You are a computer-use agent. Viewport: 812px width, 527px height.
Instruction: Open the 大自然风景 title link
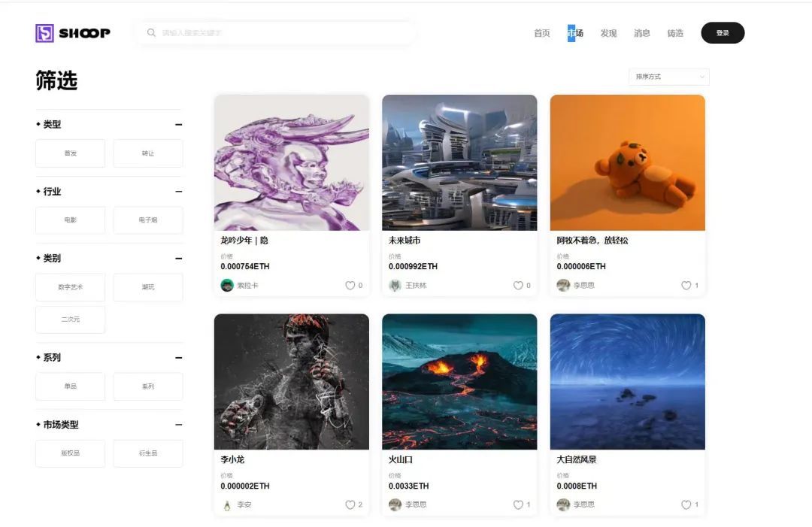[577, 459]
